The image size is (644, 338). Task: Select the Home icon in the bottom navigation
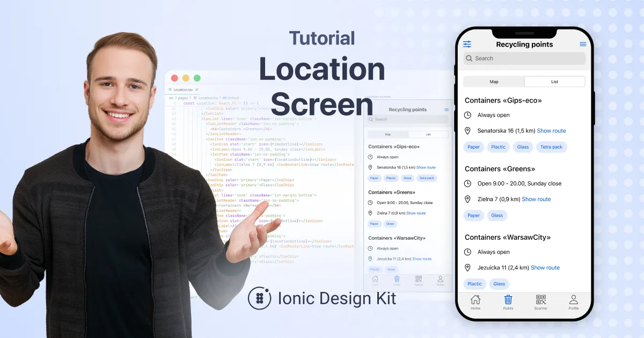pyautogui.click(x=475, y=300)
